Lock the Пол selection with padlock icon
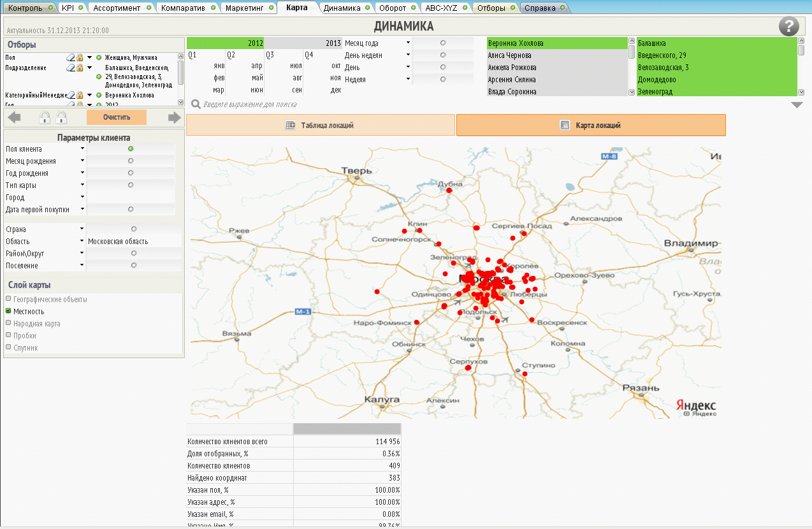Image resolution: width=812 pixels, height=529 pixels. (x=80, y=57)
